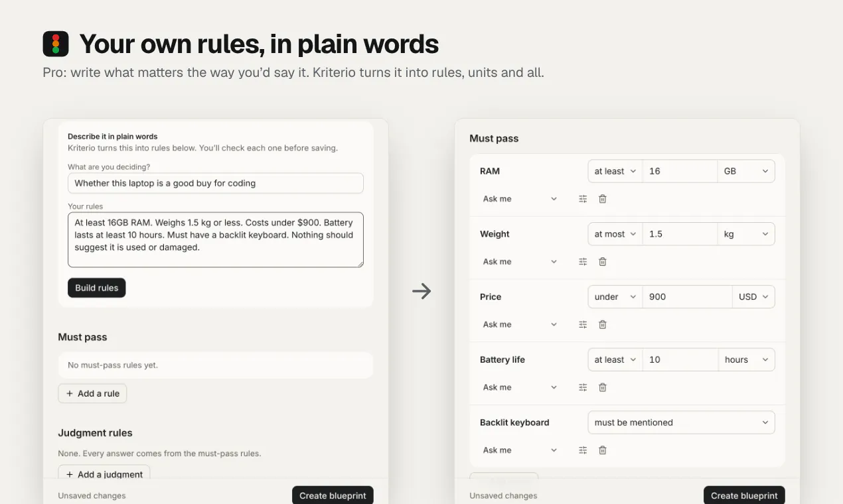Viewport: 843px width, 504px height.
Task: Click the RAM value field showing 16
Action: (x=680, y=171)
